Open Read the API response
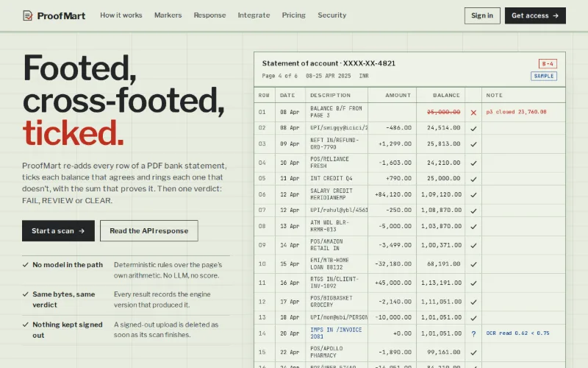 [x=149, y=231]
